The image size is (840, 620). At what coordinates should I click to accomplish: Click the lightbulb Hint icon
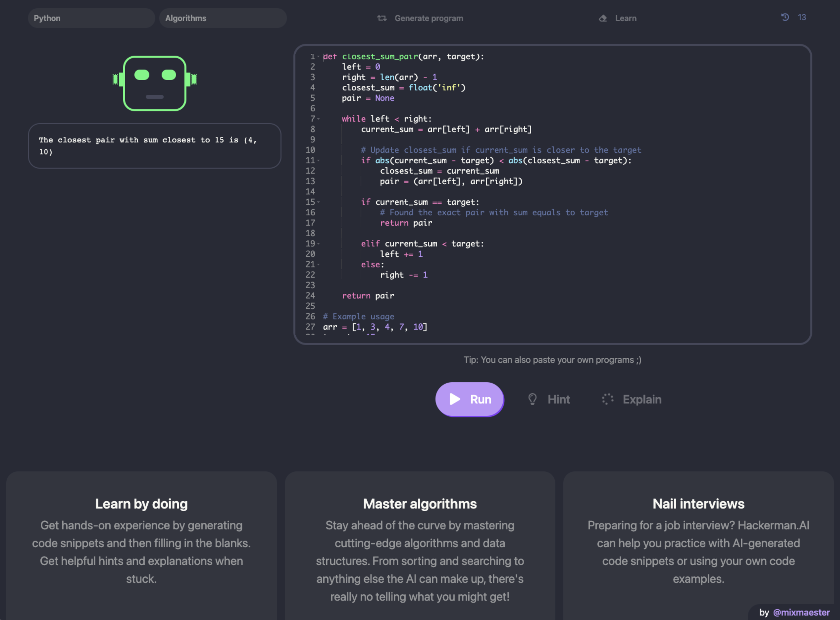tap(532, 399)
